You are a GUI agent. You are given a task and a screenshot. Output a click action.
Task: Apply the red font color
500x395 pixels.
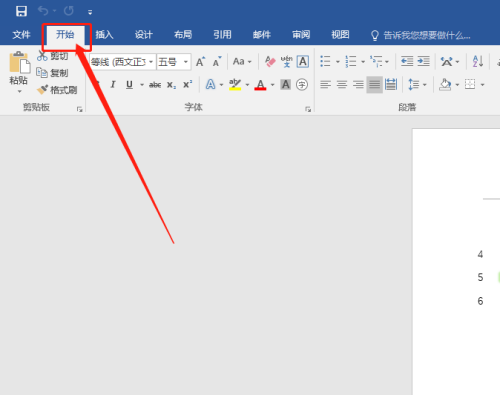(x=260, y=85)
